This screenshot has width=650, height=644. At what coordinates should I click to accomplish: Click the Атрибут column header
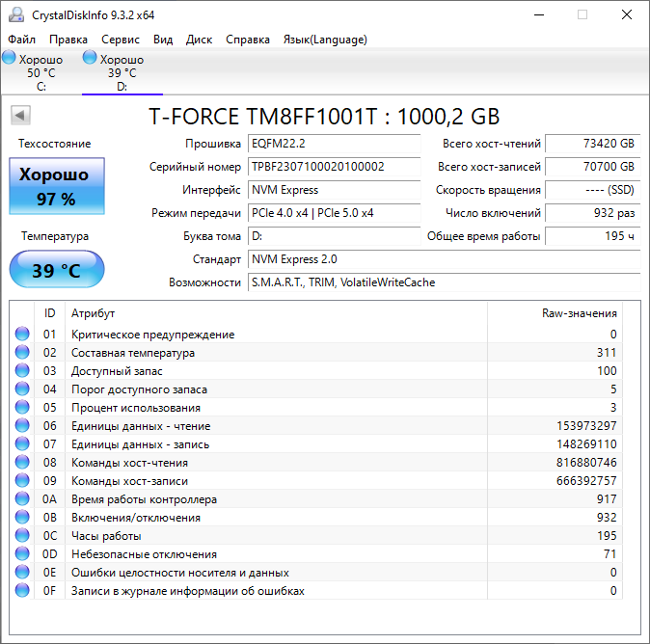tap(276, 313)
